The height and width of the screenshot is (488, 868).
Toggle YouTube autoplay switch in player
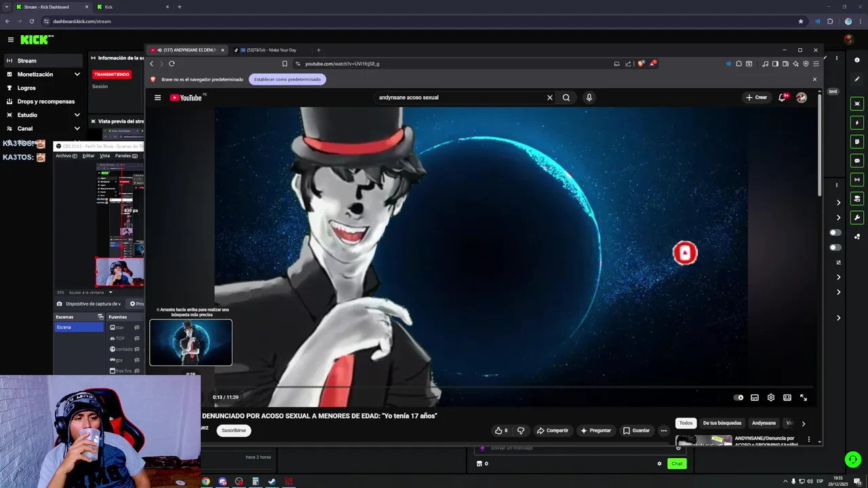coord(738,398)
